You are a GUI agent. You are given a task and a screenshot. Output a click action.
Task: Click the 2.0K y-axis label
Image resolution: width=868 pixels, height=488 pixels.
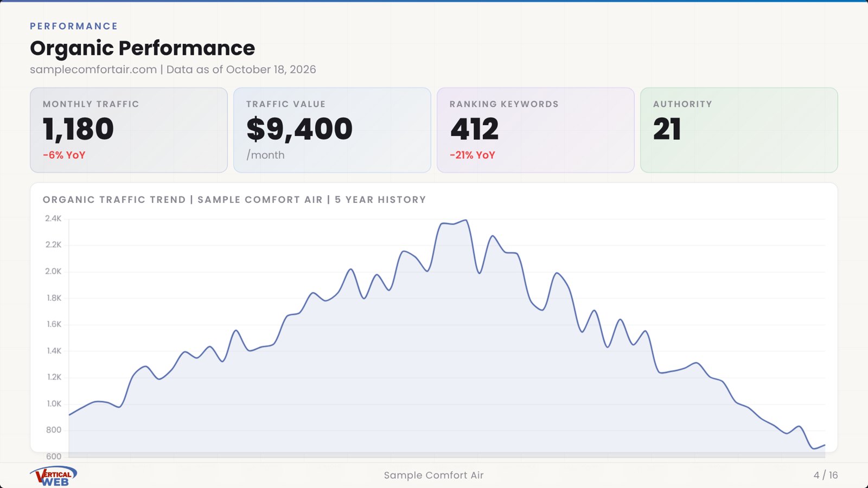click(53, 271)
